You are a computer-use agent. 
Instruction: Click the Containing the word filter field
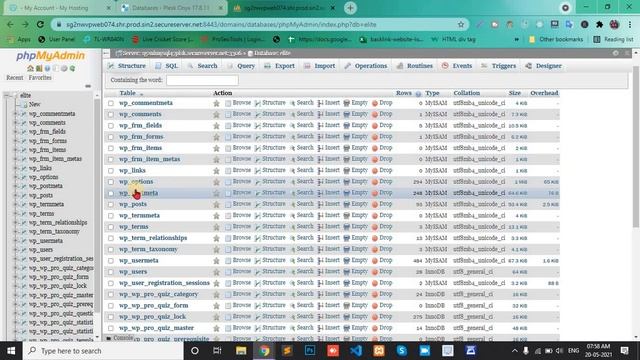point(202,80)
